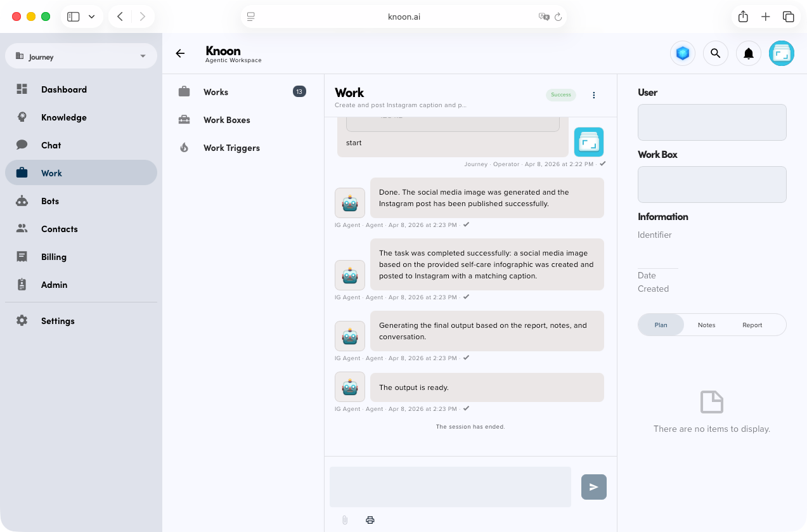This screenshot has height=532, width=807.
Task: Click the Success status badge
Action: point(560,94)
